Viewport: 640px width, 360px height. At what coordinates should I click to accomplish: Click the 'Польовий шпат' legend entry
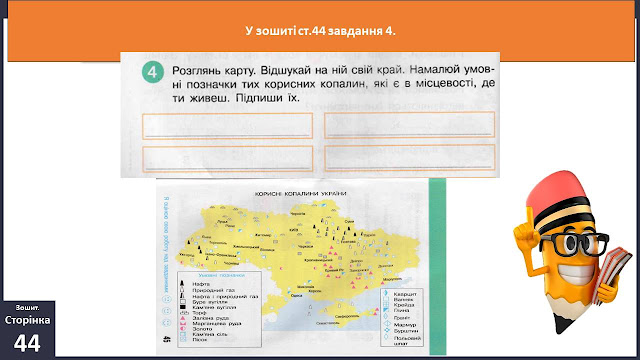coord(407,340)
